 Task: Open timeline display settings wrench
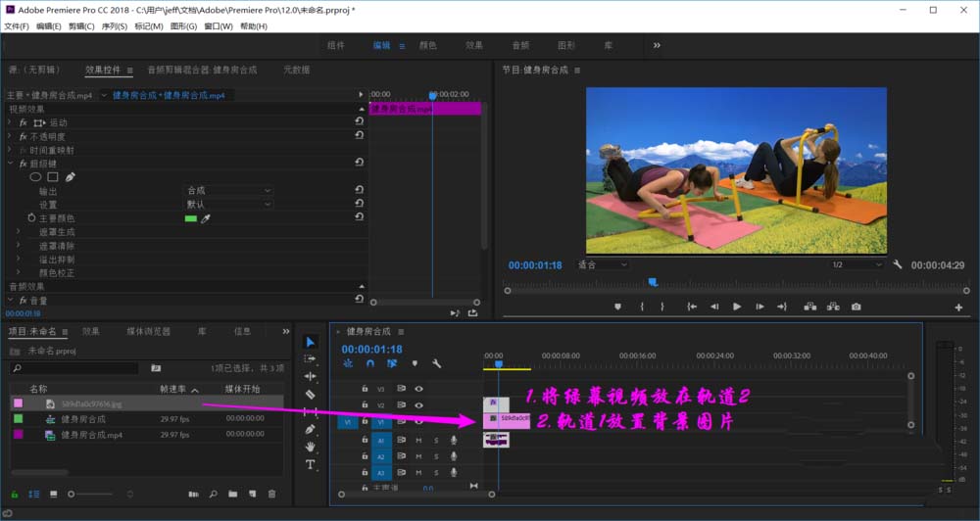pyautogui.click(x=436, y=363)
